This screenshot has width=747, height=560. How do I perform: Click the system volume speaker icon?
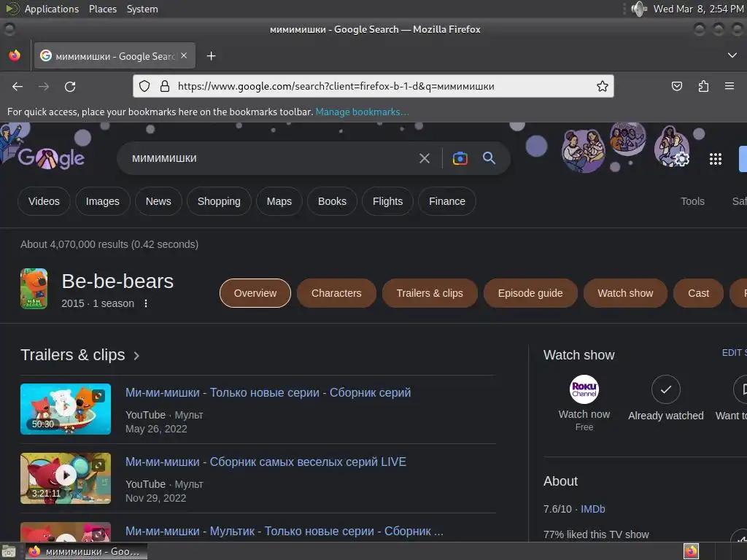638,9
